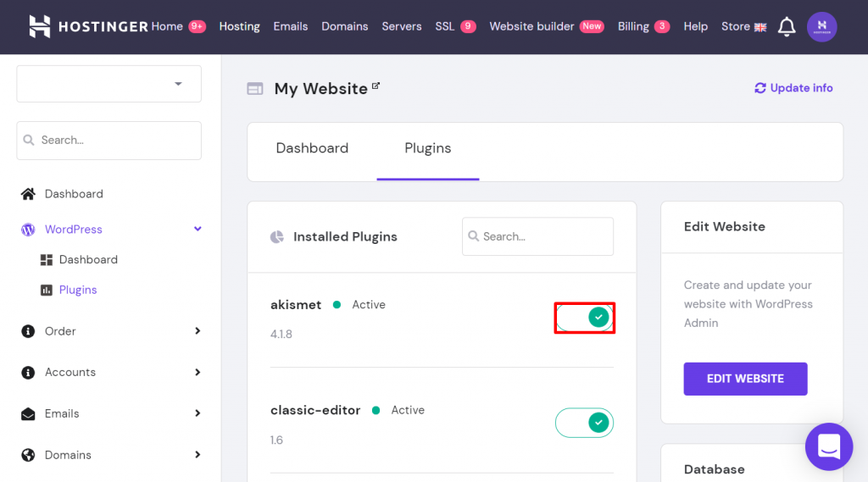Open the notifications bell
The image size is (868, 482).
[x=787, y=27]
